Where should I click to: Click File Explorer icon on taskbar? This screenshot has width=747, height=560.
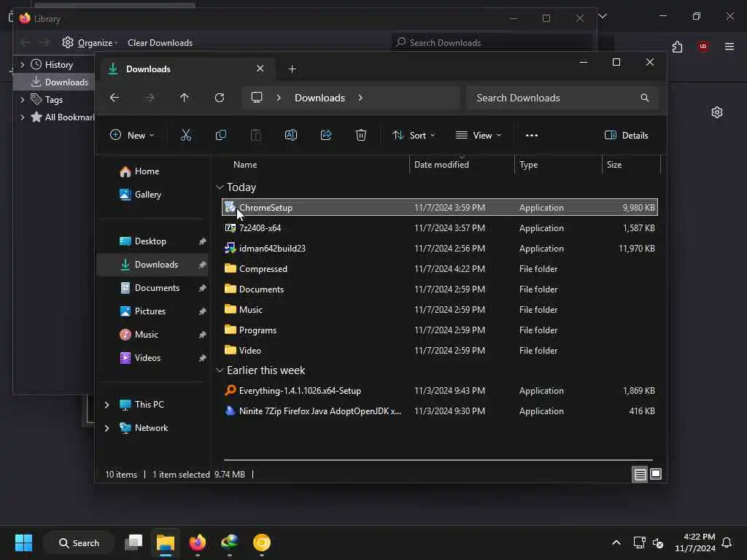click(166, 542)
